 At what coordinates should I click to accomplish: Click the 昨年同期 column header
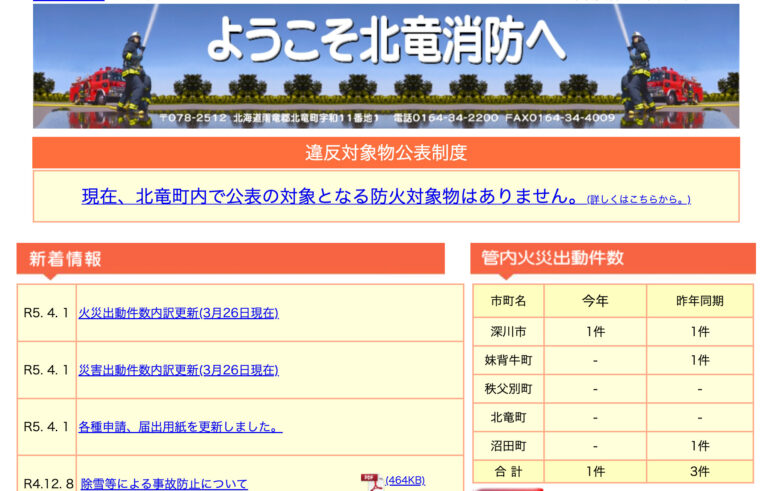pyautogui.click(x=699, y=301)
